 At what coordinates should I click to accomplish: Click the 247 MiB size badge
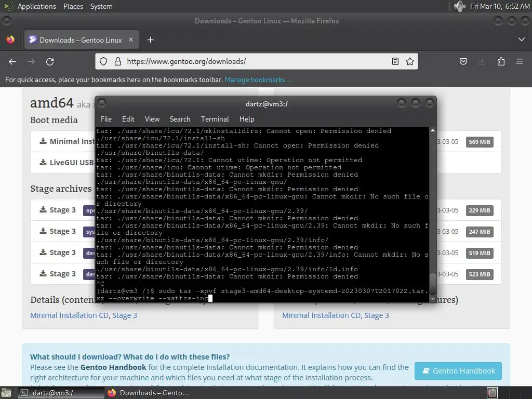480,232
